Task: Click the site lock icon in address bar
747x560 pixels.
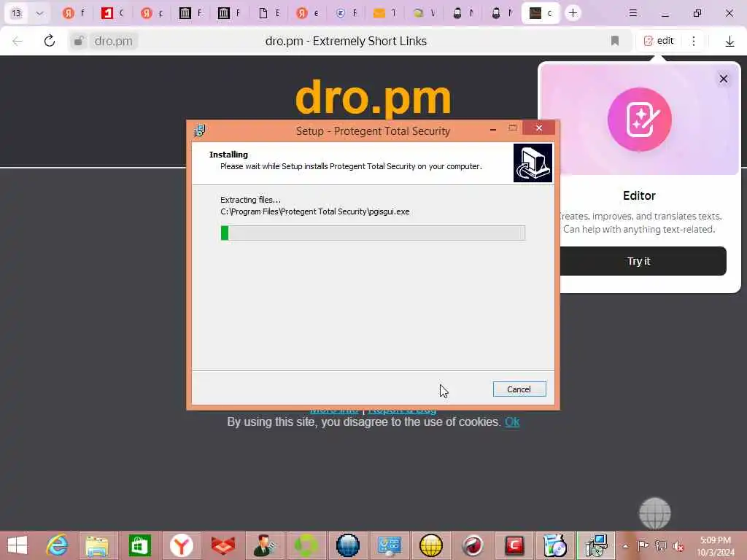Action: coord(79,41)
